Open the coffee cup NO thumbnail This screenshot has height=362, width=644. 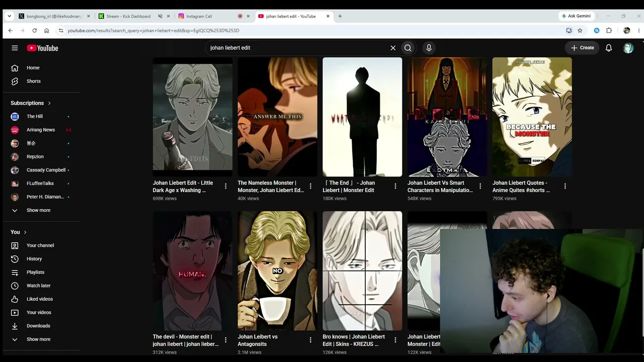(x=278, y=270)
